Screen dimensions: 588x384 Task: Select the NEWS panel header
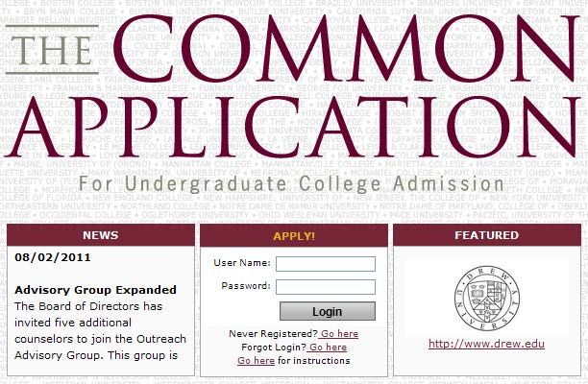coord(101,235)
